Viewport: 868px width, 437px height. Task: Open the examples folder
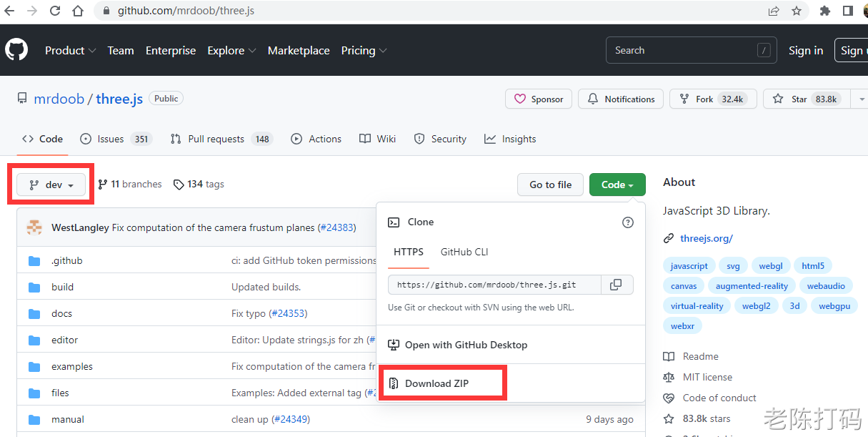point(71,366)
